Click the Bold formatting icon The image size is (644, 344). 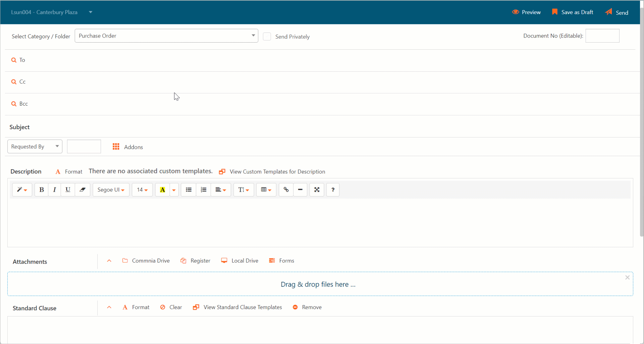tap(42, 190)
